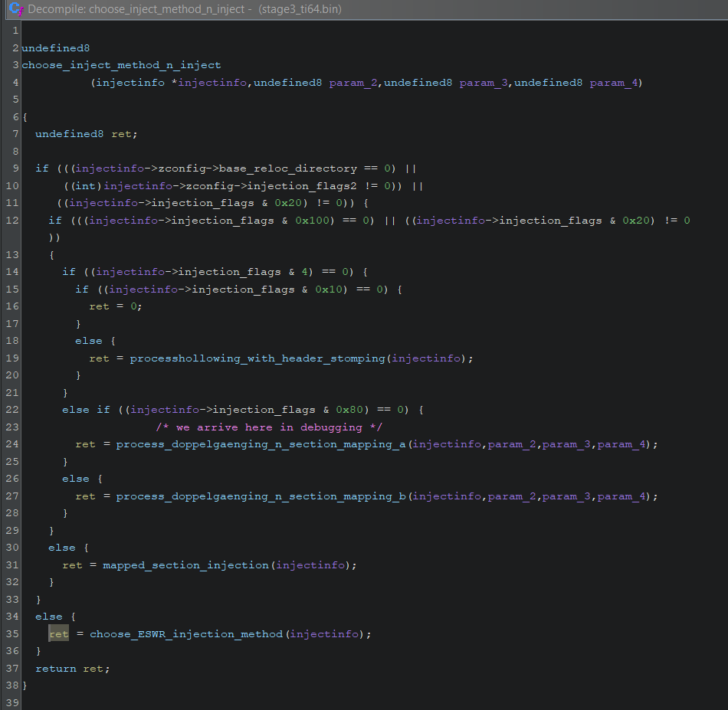Viewport: 728px width, 710px height.
Task: Click the stage3_ti64.bin title bar text
Action: [300, 9]
